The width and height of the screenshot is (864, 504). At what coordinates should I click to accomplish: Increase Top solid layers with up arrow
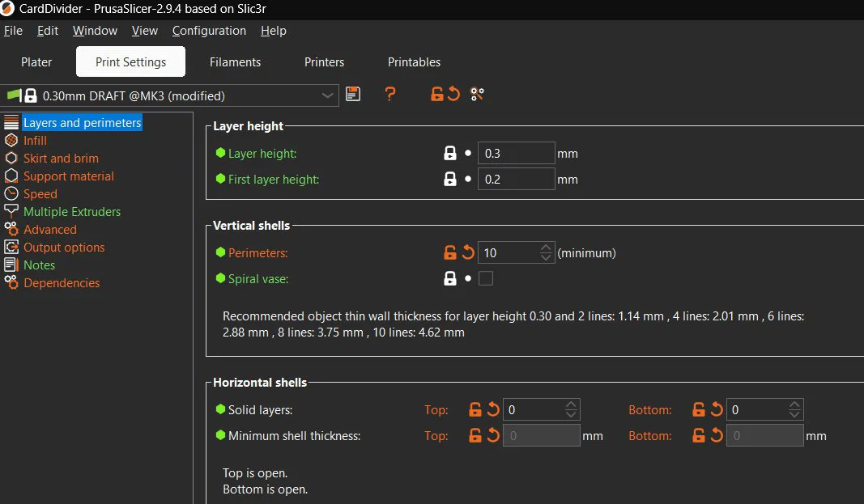(571, 405)
